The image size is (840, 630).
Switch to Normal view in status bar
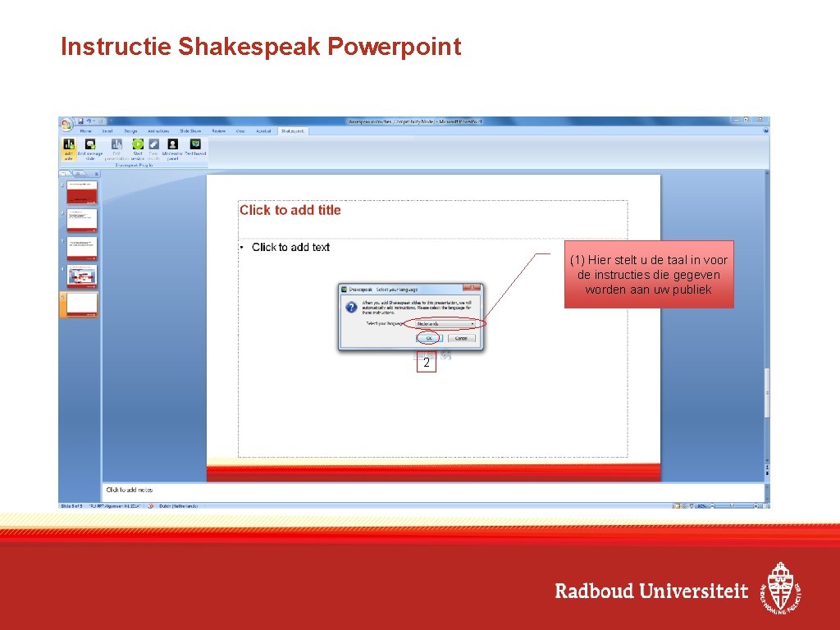click(x=677, y=505)
